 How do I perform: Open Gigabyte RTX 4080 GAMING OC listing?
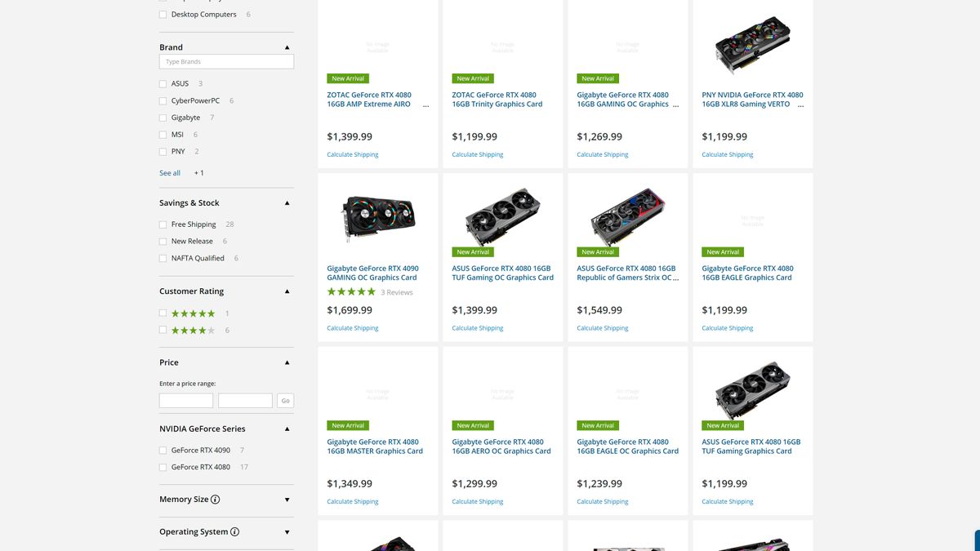pos(626,100)
